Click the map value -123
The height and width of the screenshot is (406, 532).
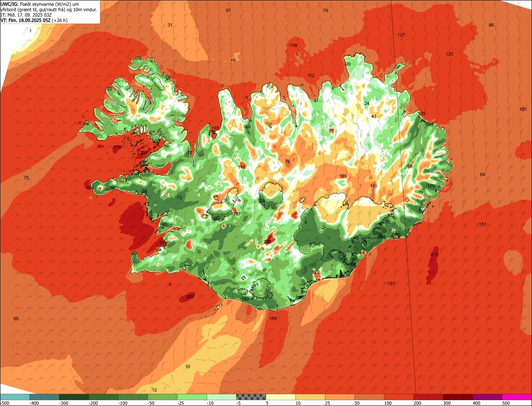(245, 298)
